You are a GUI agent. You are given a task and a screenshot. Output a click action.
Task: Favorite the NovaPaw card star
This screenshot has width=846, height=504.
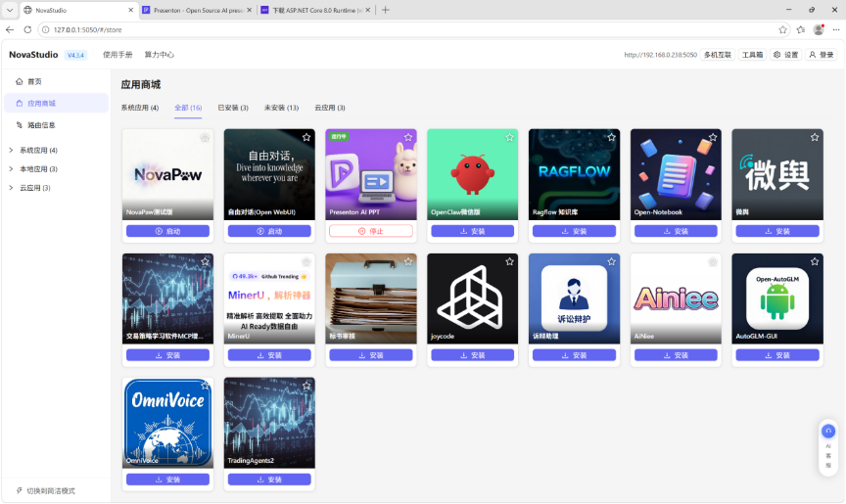pos(205,137)
